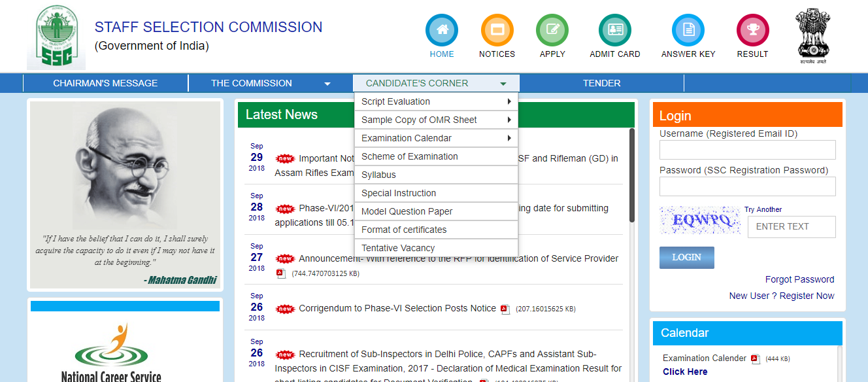The height and width of the screenshot is (382, 868).
Task: Open the PDF icon beside the Corrigendum notice
Action: [505, 309]
